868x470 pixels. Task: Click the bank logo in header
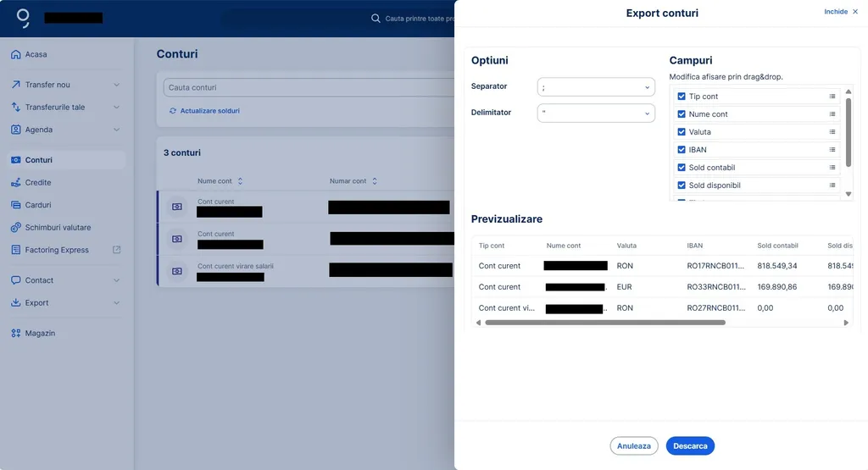point(23,18)
